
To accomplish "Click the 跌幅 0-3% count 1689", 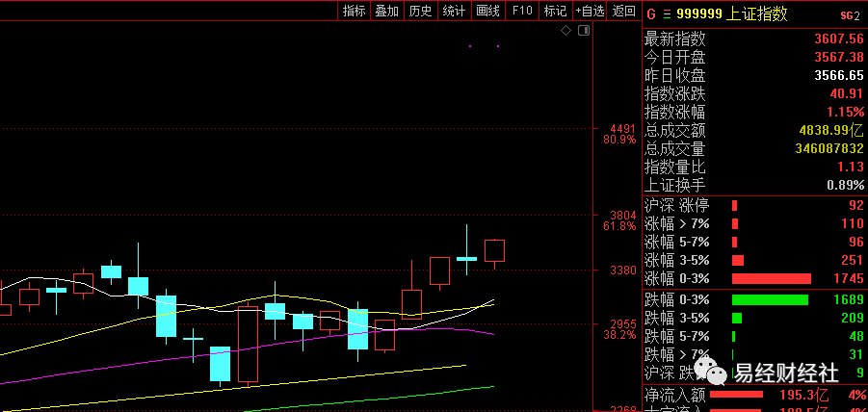I will 849,299.
